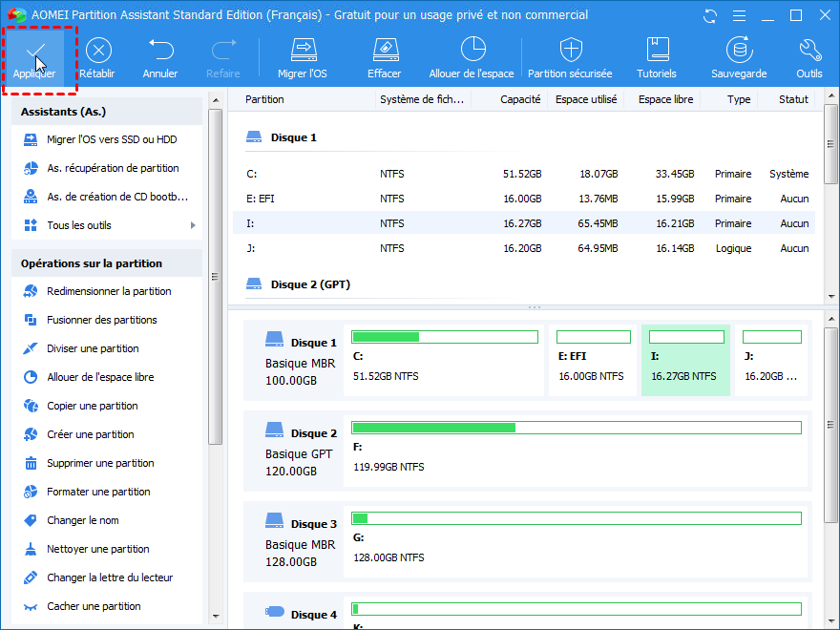
Task: Click the Sauvegarde backup icon
Action: (x=738, y=51)
